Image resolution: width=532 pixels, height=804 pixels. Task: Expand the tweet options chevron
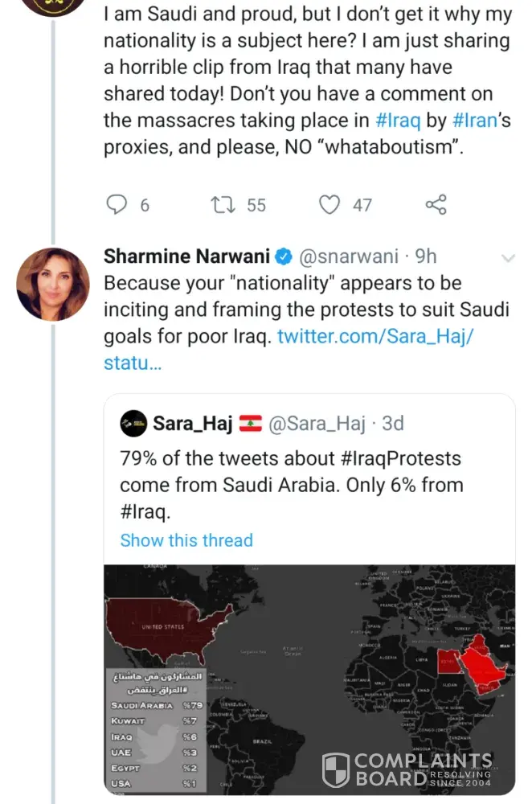508,258
